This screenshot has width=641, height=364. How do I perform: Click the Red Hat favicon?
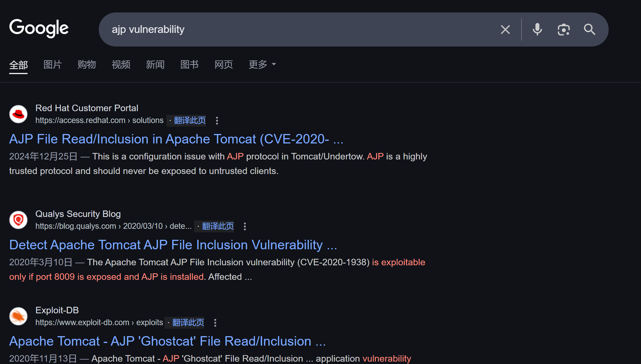(x=18, y=114)
